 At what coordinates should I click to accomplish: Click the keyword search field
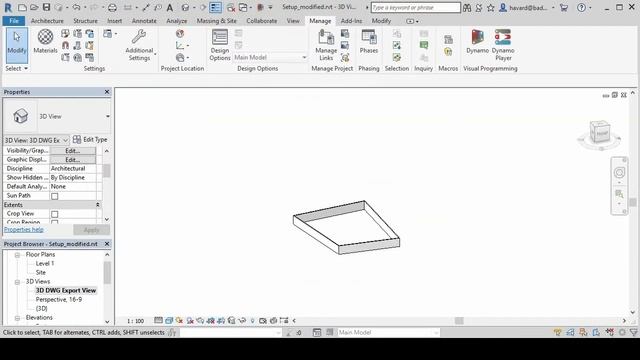(x=416, y=7)
